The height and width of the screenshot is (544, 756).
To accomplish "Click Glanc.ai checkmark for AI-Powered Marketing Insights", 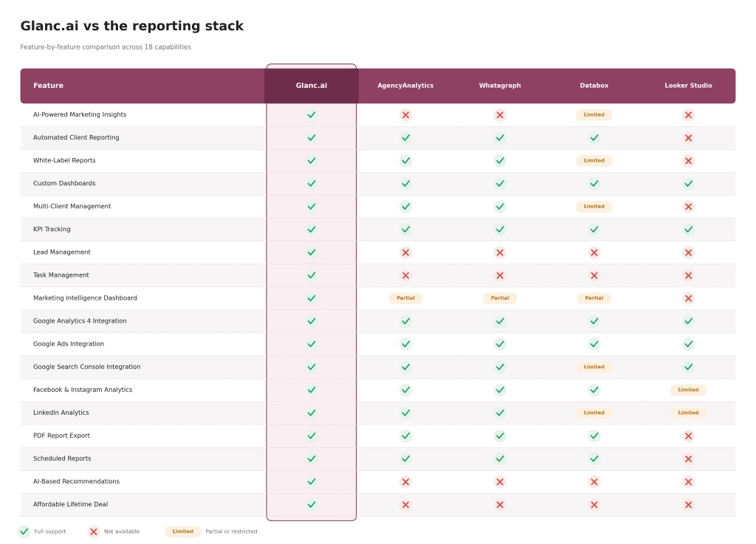I will coord(312,114).
